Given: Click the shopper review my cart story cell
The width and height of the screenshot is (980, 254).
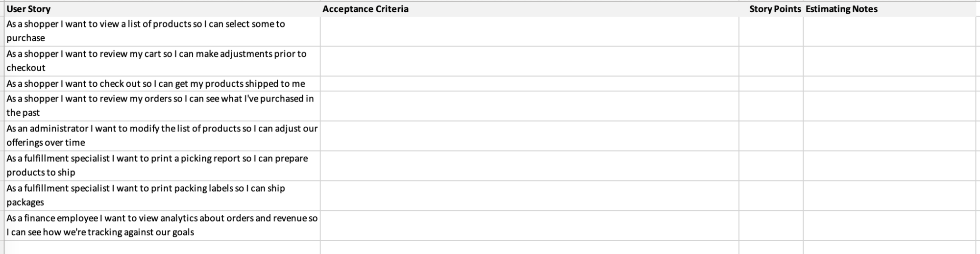Looking at the screenshot, I should coord(162,61).
